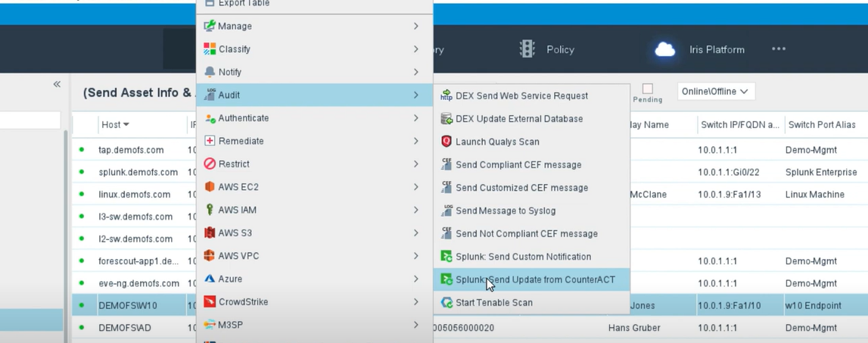Click the Authenticate user icon
Viewport: 868px width, 343px height.
[210, 118]
